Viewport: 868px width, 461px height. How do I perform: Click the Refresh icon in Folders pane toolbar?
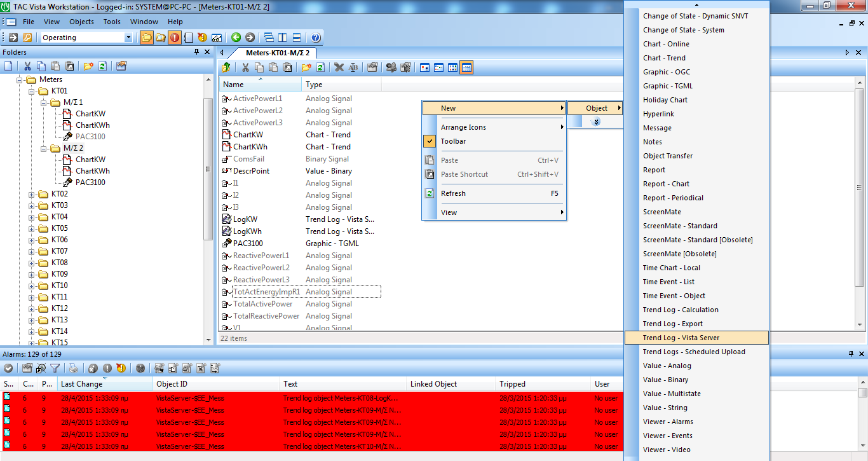pos(102,65)
